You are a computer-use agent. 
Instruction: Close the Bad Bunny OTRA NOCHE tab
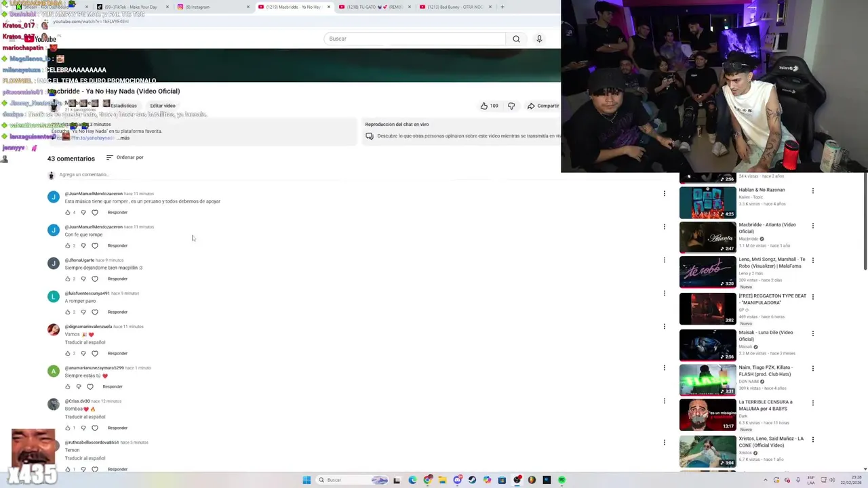tap(490, 7)
